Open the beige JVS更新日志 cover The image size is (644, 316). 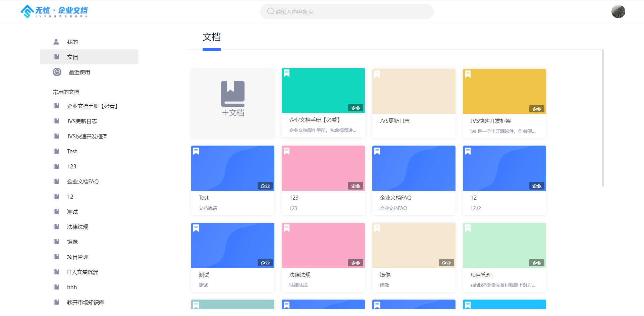pos(414,91)
